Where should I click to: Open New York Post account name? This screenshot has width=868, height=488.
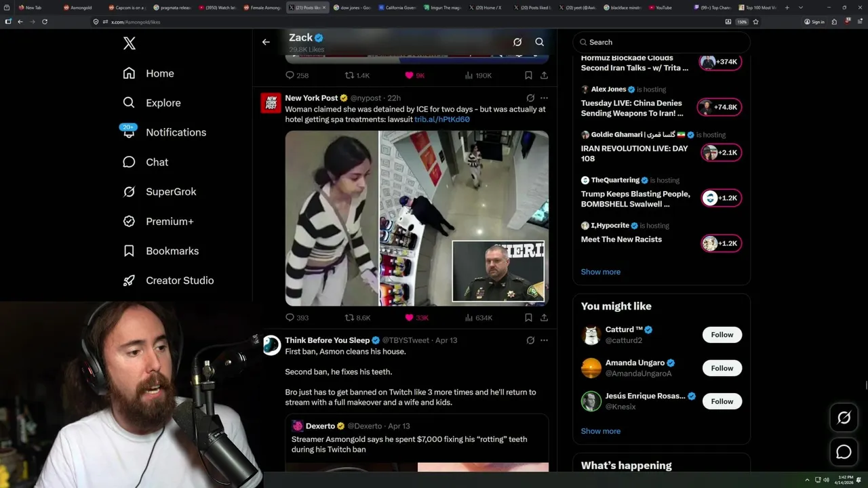[x=311, y=98]
